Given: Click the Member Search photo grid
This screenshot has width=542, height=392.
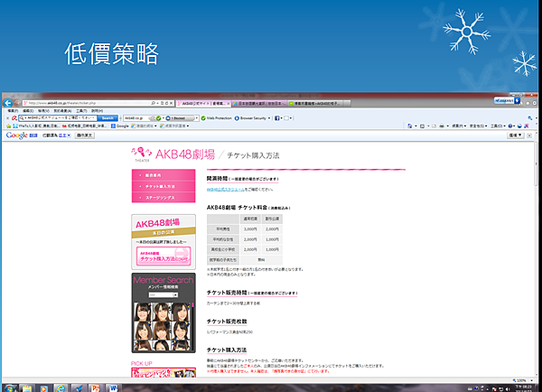Looking at the screenshot, I should pos(162,326).
